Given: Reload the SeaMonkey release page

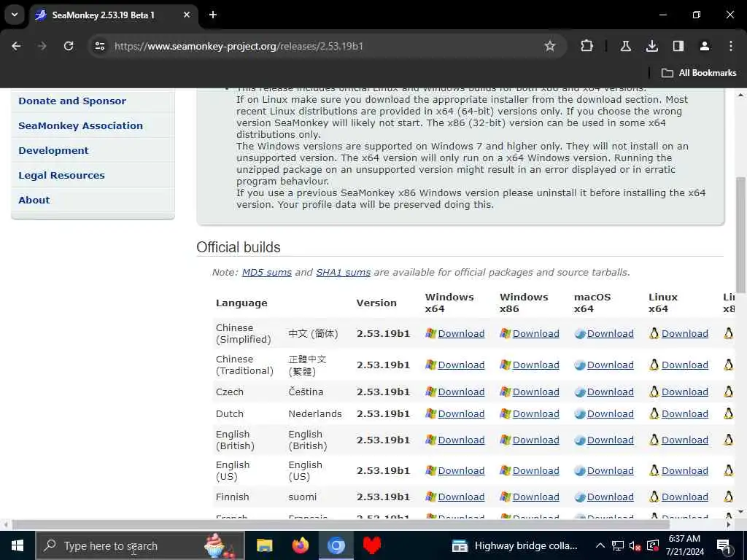Looking at the screenshot, I should [x=69, y=46].
